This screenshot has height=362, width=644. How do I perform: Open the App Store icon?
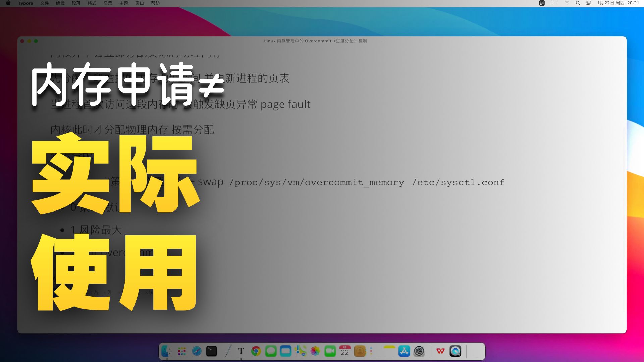[404, 351]
